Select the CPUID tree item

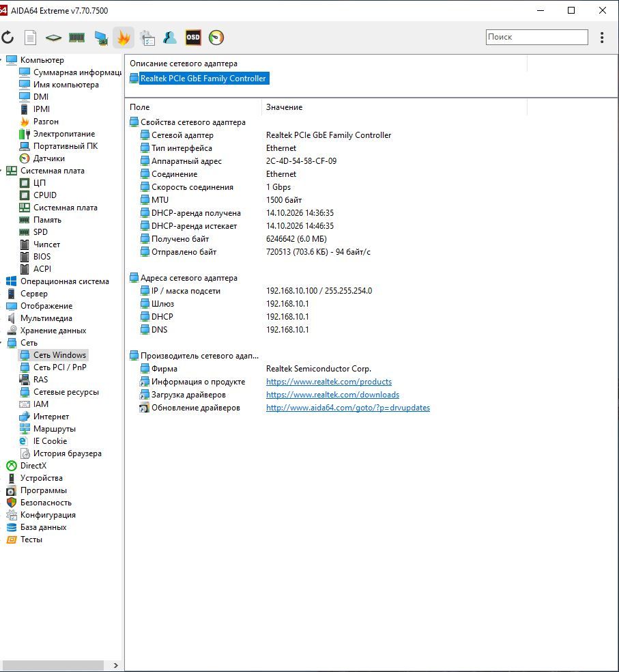coord(45,195)
